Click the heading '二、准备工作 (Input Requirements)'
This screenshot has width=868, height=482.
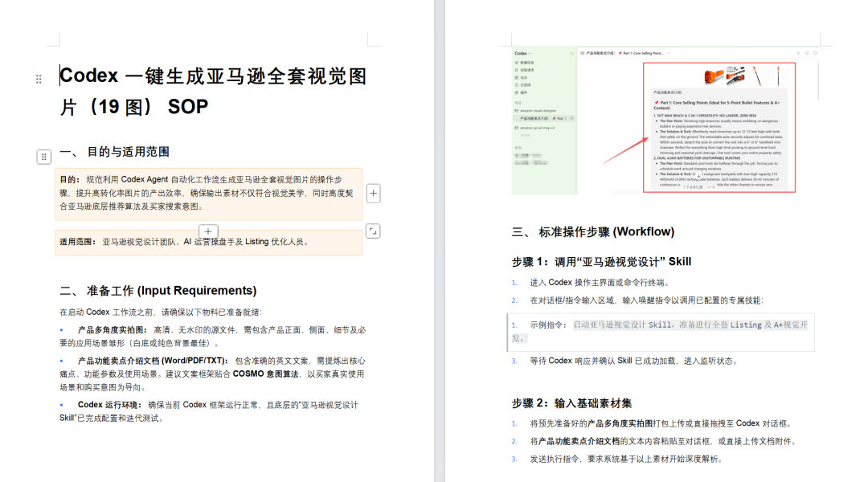coord(158,291)
